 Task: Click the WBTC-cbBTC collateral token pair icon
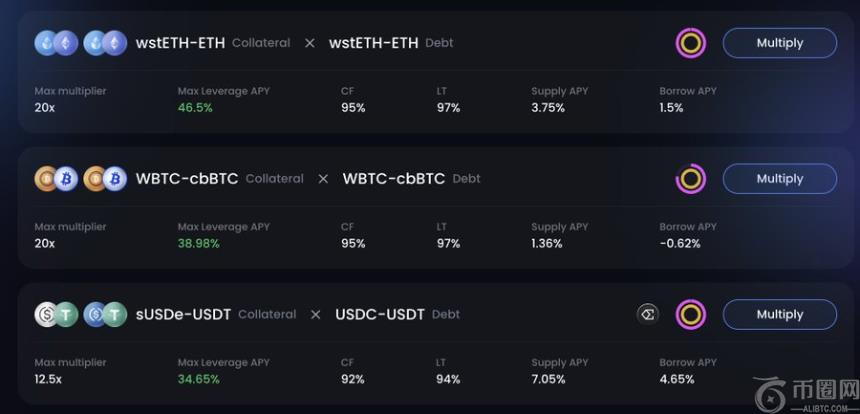pos(56,179)
